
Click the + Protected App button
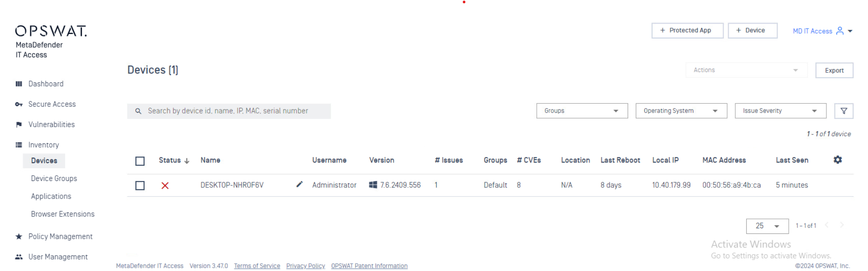pyautogui.click(x=687, y=30)
